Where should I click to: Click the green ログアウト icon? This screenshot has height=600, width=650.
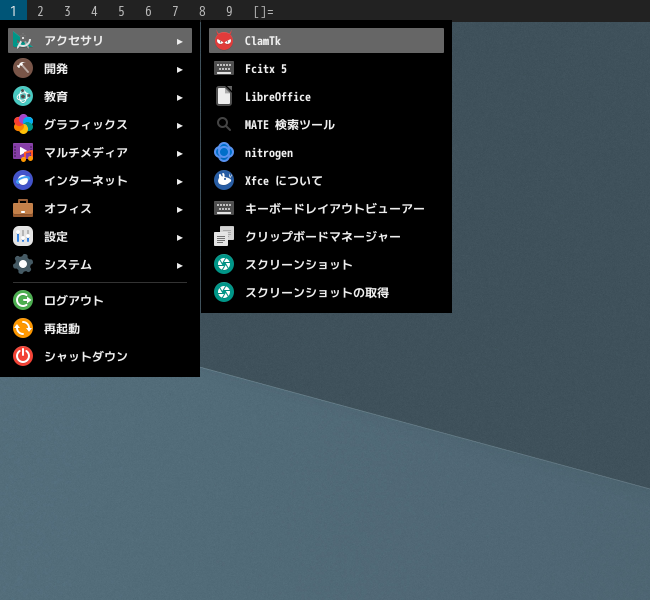click(23, 300)
